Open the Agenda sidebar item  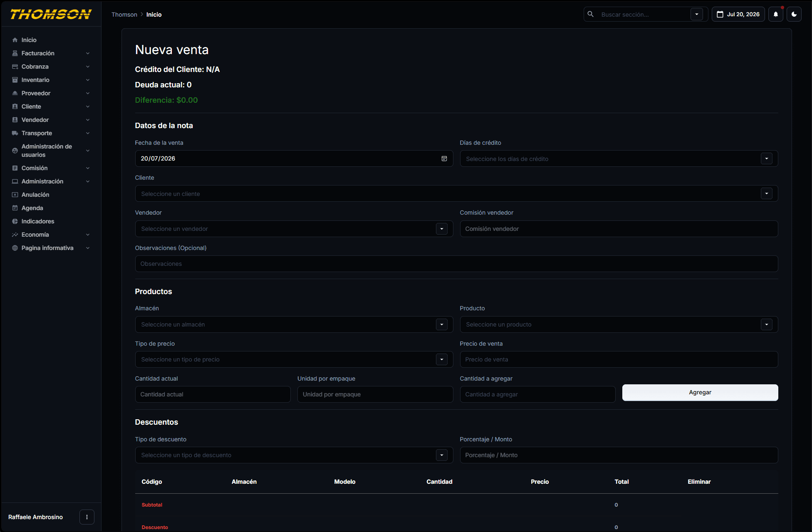point(51,208)
